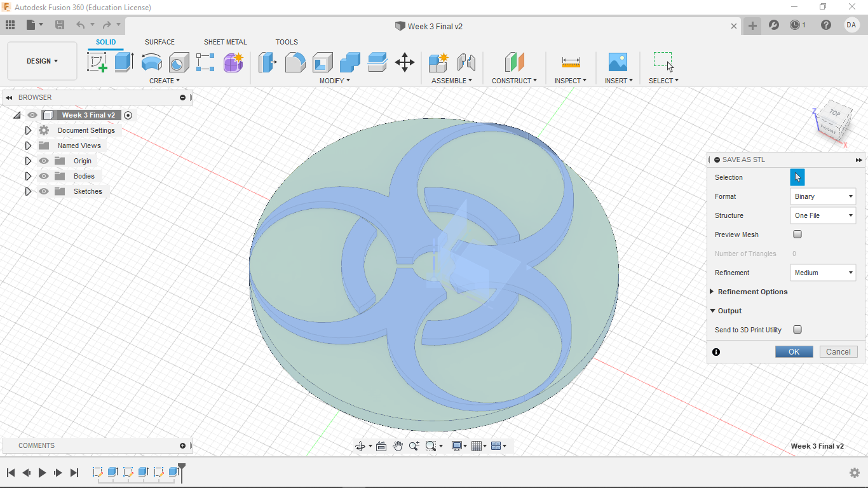The width and height of the screenshot is (868, 488).
Task: Select the Measure tool
Action: click(571, 62)
